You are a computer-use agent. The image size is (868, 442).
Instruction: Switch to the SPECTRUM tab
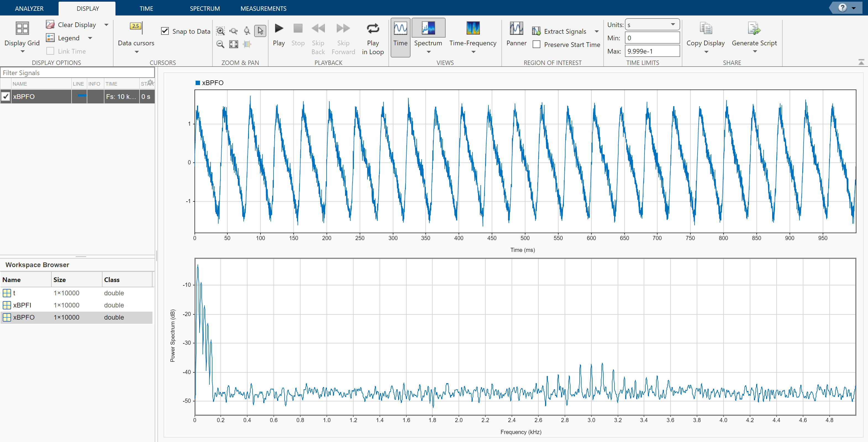pyautogui.click(x=204, y=8)
